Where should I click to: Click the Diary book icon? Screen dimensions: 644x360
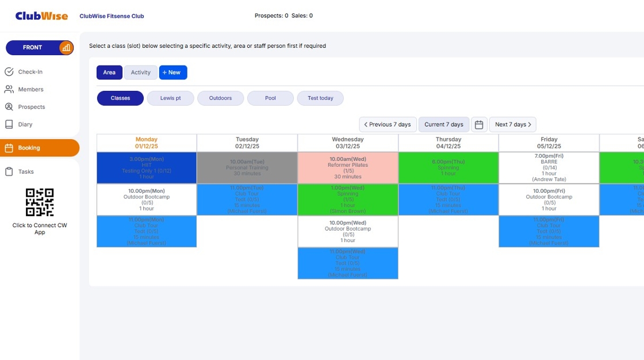[9, 125]
